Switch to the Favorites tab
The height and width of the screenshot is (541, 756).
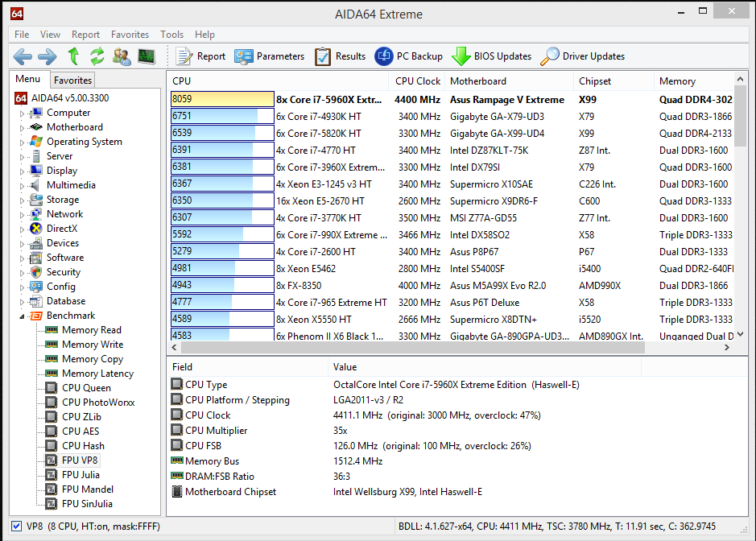click(x=72, y=80)
